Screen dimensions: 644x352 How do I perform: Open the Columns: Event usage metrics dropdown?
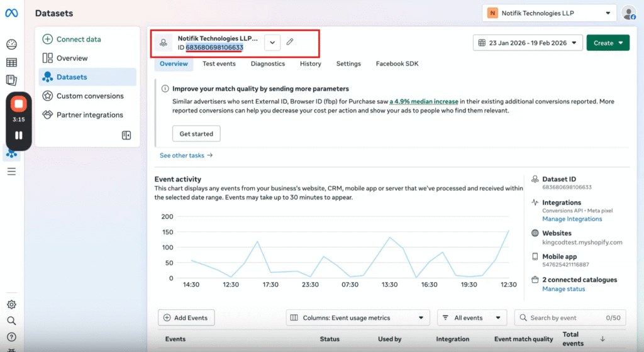[358, 318]
